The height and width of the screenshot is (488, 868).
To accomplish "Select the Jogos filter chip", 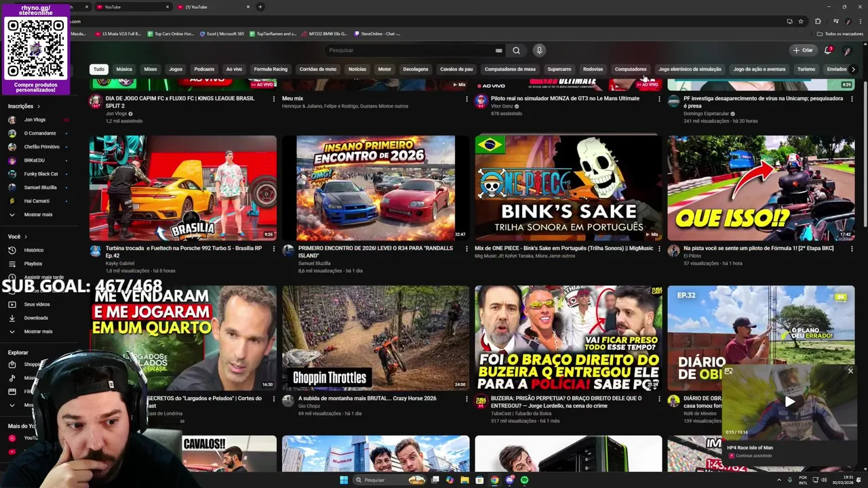I will tap(176, 69).
